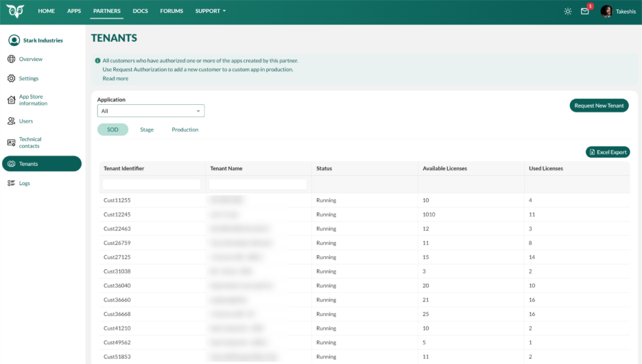Viewport: 642px width, 364px height.
Task: Follow the Read more link
Action: click(x=115, y=79)
